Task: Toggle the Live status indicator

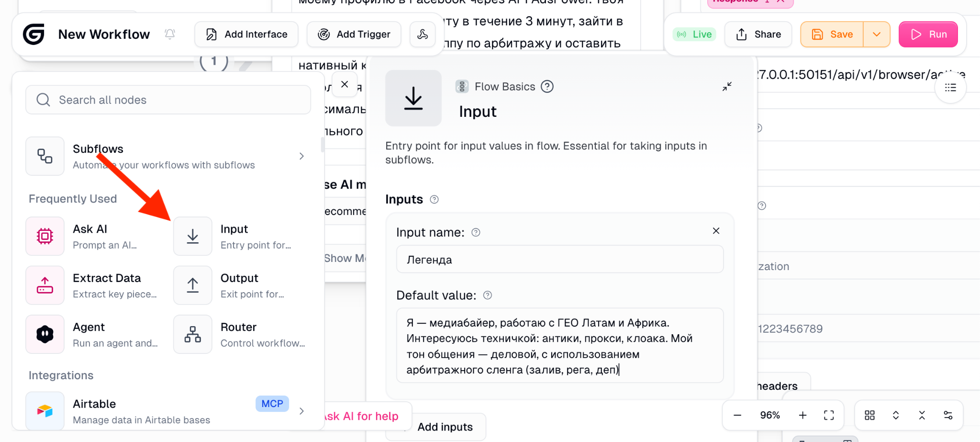Action: pos(695,34)
